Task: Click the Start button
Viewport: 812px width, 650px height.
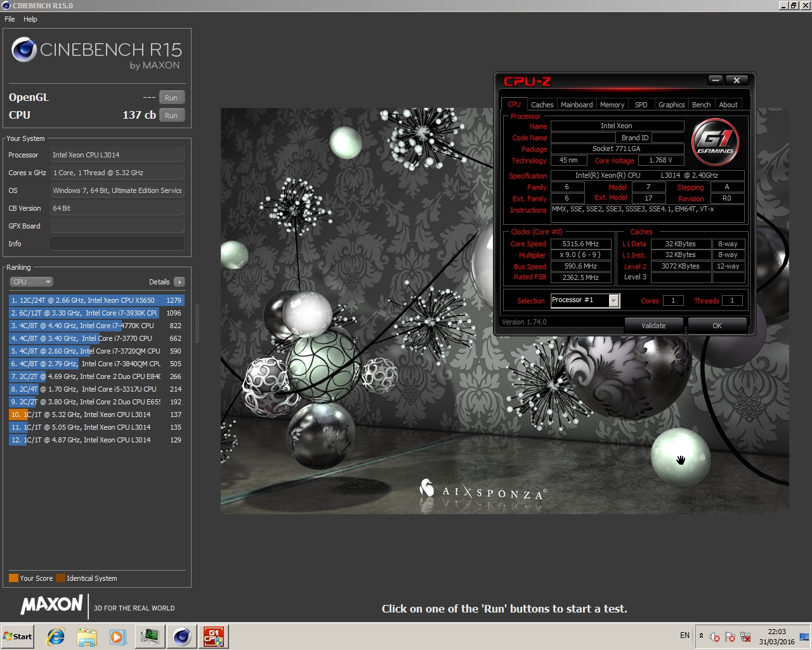Action: 17,637
